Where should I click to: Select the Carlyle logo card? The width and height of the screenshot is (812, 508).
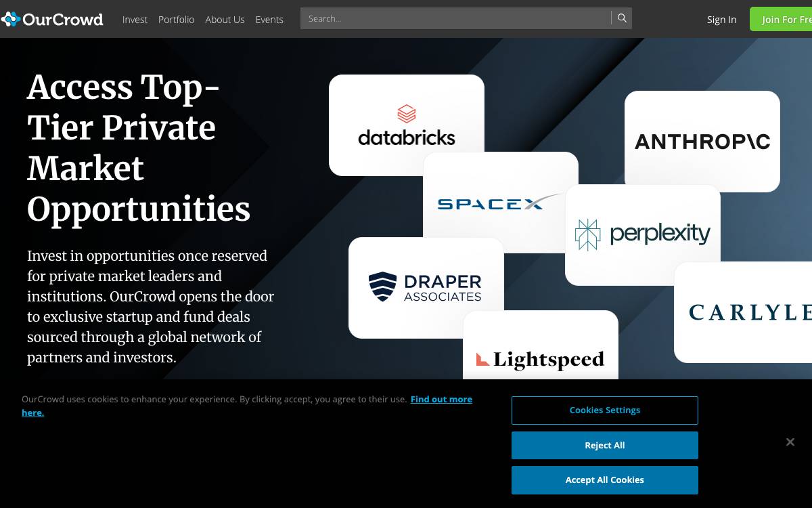(743, 312)
